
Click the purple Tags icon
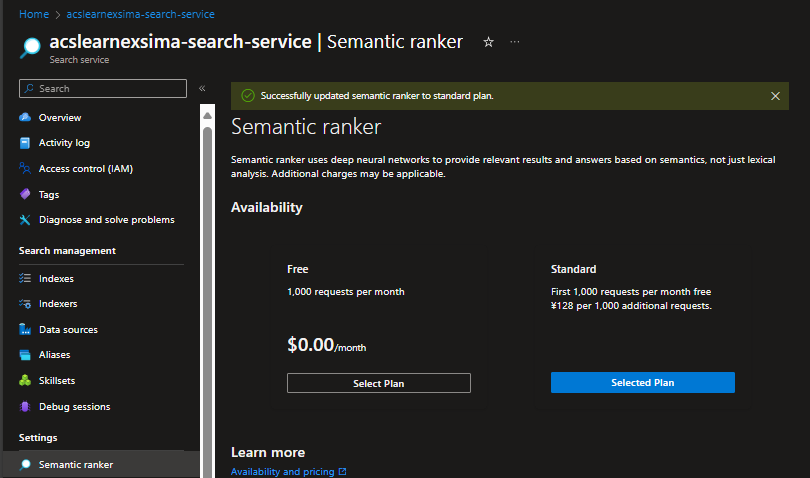tap(25, 194)
